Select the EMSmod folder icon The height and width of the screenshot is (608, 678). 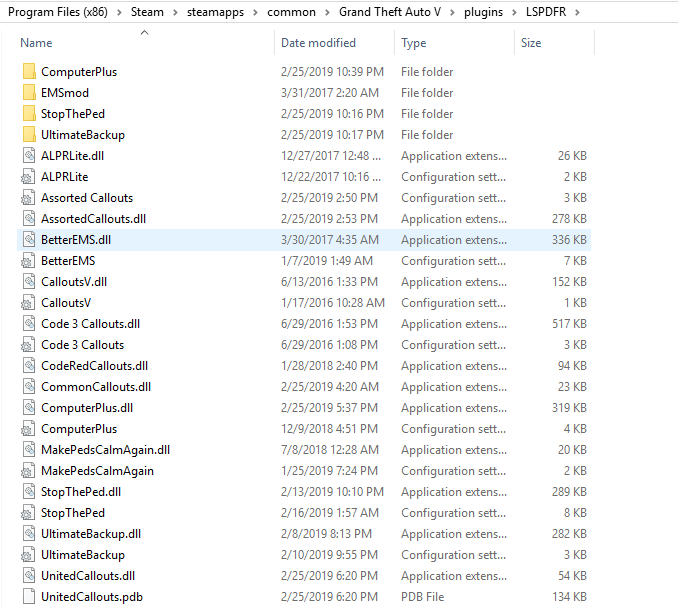29,93
